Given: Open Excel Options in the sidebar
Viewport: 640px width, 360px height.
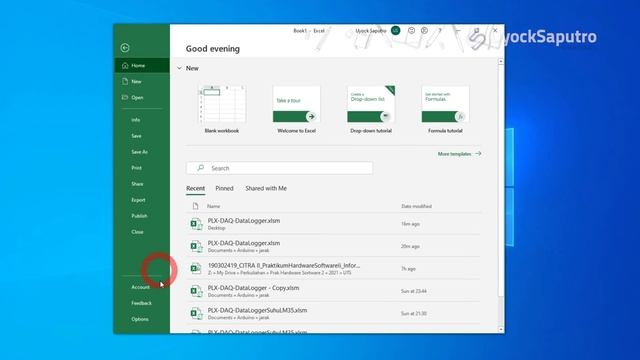Looking at the screenshot, I should pyautogui.click(x=140, y=319).
